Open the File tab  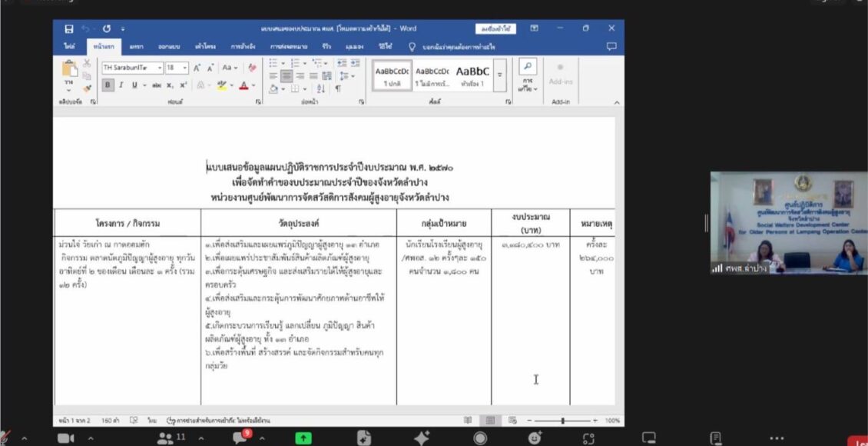[69, 47]
